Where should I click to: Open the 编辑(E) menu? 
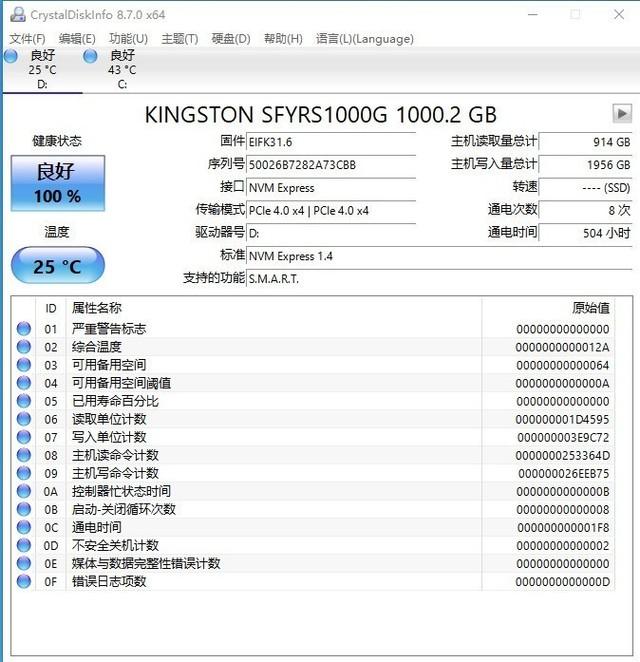pyautogui.click(x=77, y=39)
